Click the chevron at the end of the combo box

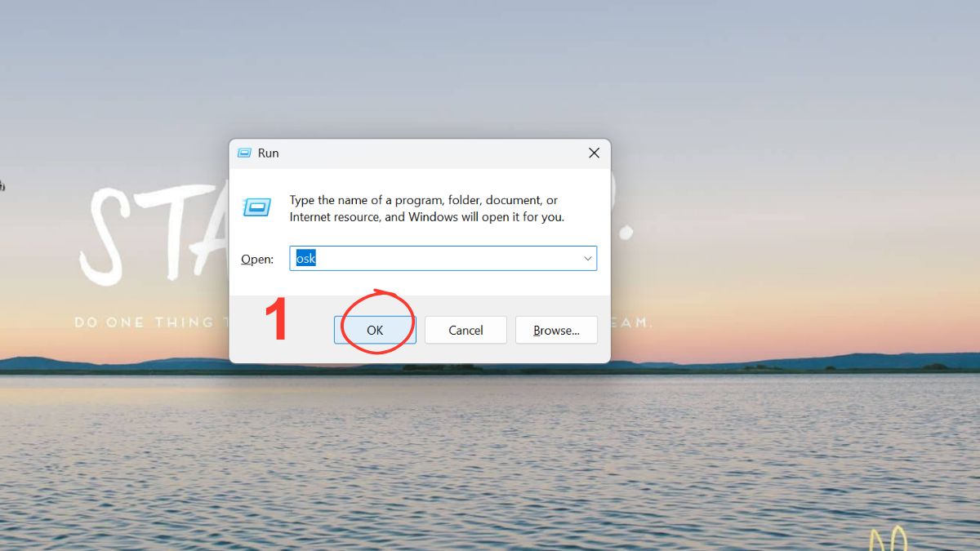click(587, 258)
